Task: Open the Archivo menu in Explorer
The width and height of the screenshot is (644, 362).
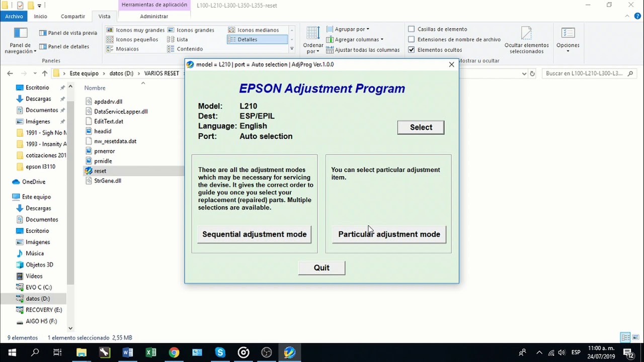Action: tap(14, 16)
